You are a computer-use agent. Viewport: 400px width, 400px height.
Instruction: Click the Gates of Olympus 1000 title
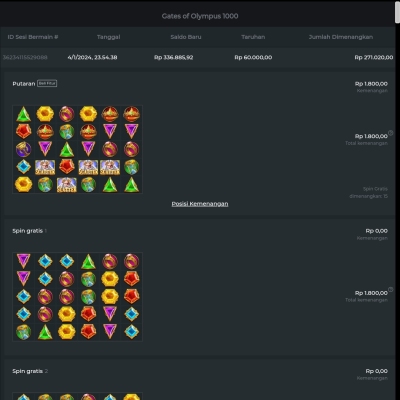pos(200,16)
